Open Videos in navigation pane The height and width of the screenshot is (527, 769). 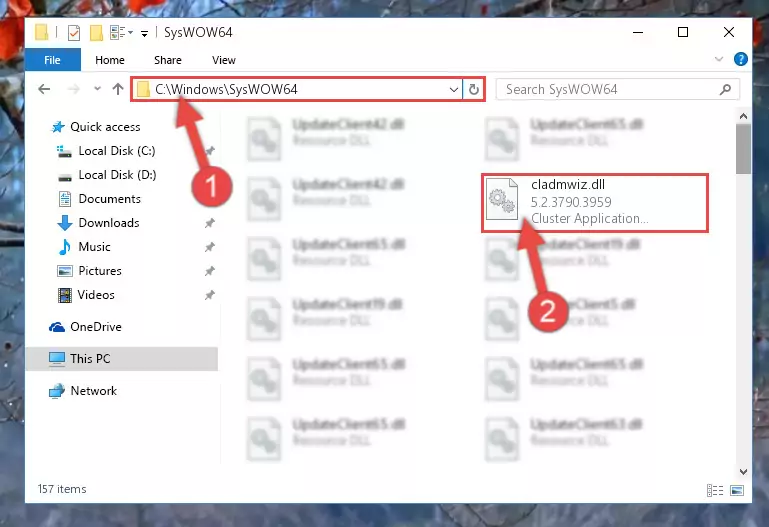pos(96,295)
